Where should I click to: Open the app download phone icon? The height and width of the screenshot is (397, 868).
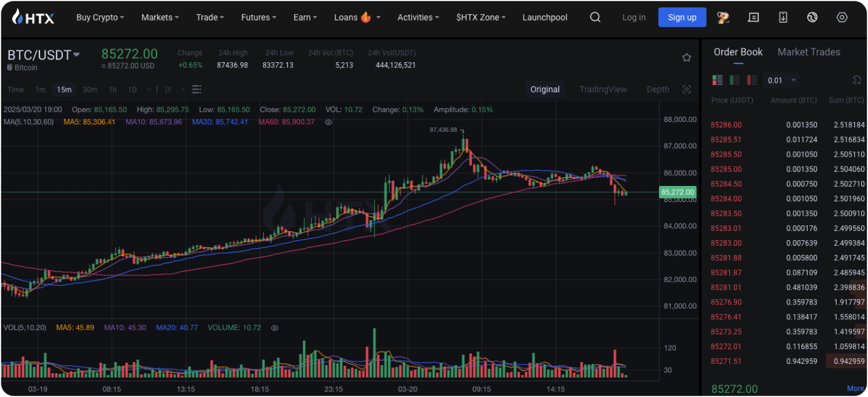[783, 17]
